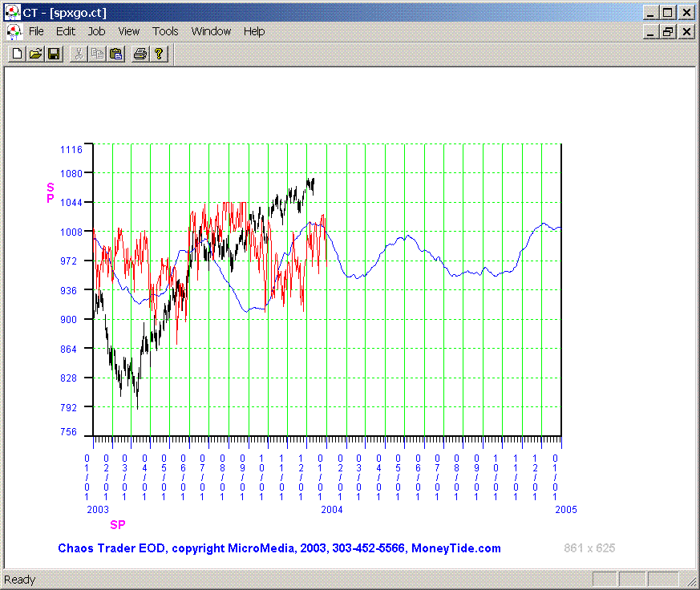Click the 2005 year label
Viewport: 700px width, 590px height.
point(566,510)
